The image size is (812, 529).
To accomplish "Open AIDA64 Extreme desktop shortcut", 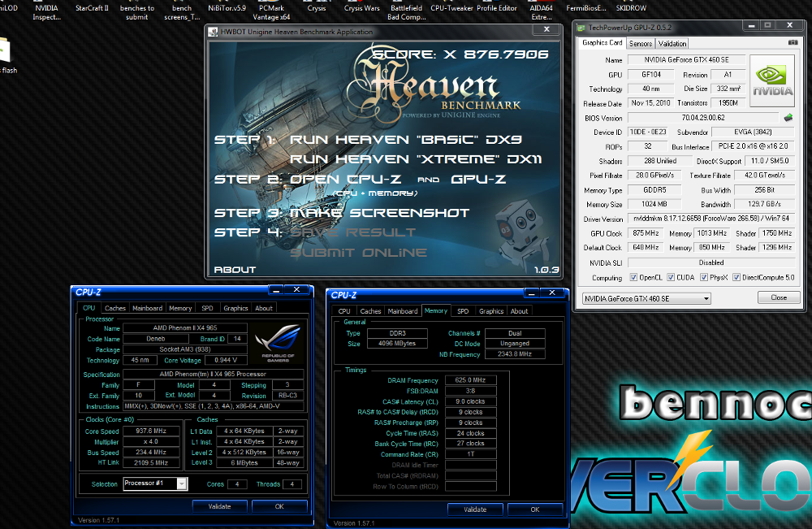I will point(541,12).
